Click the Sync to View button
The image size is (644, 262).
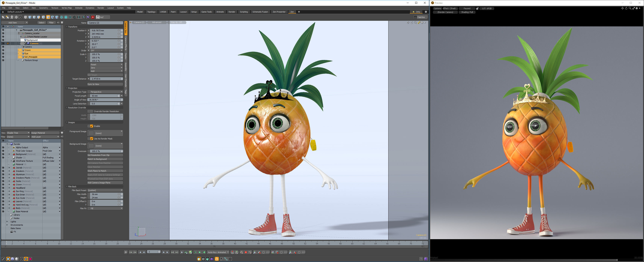pyautogui.click(x=105, y=84)
